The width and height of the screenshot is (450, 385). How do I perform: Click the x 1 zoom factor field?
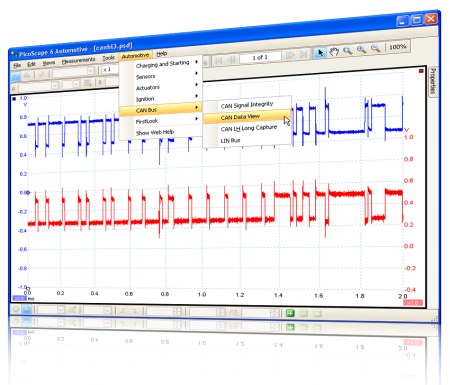[109, 70]
